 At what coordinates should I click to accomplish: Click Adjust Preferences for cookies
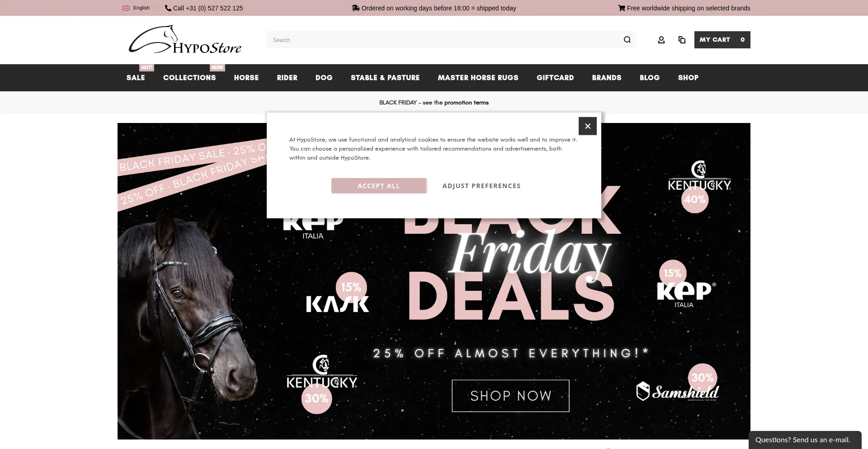click(x=481, y=186)
